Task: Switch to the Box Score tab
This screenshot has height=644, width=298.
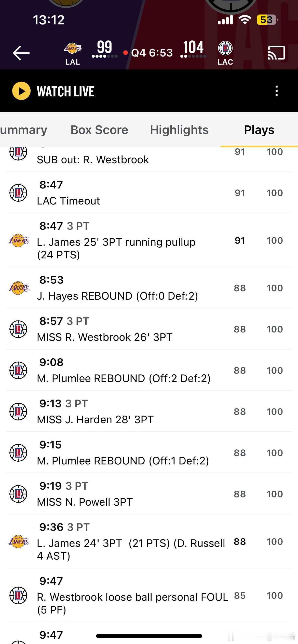Action: 99,130
